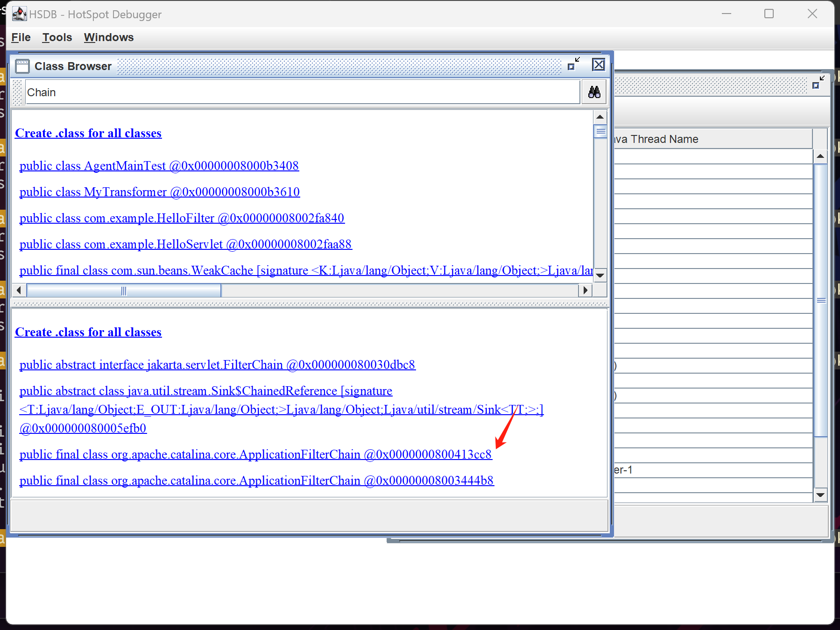Close the Class Browser internal frame

point(598,64)
